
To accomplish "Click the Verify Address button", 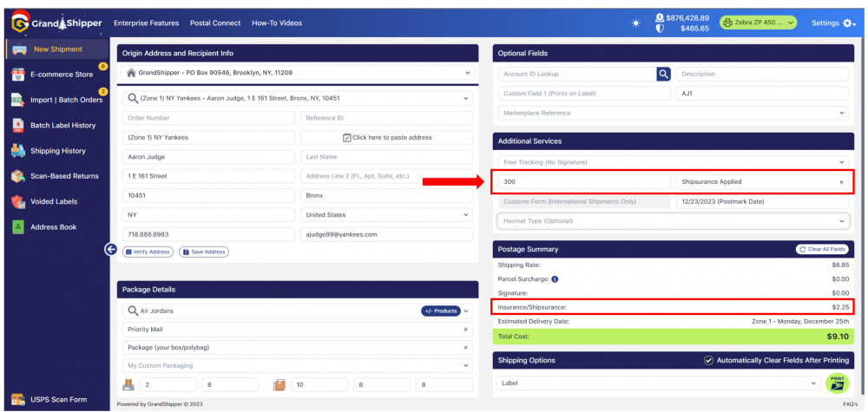I will 148,252.
